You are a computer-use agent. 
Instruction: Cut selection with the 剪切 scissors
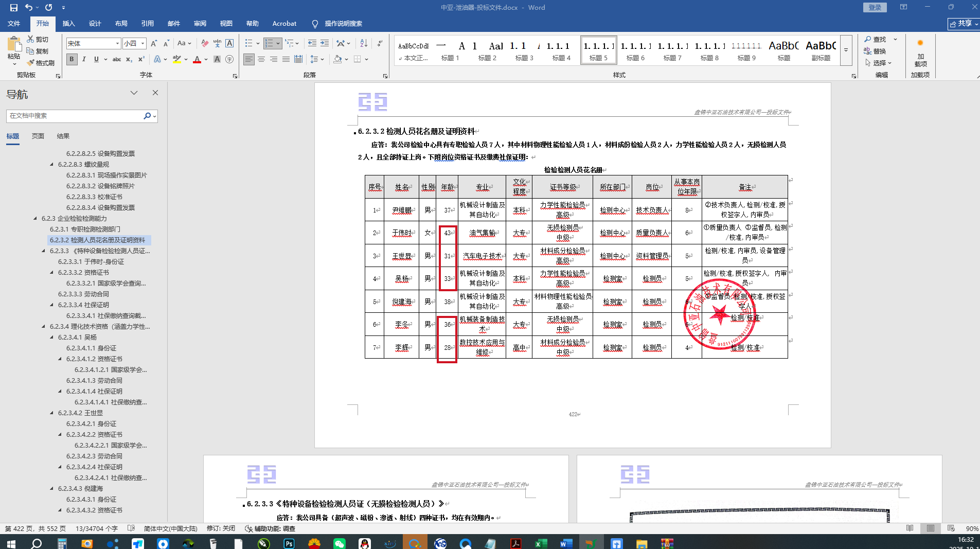38,39
